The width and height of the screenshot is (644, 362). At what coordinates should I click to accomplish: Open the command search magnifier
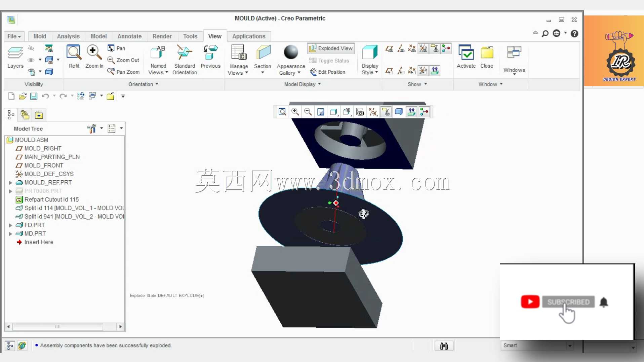click(545, 33)
